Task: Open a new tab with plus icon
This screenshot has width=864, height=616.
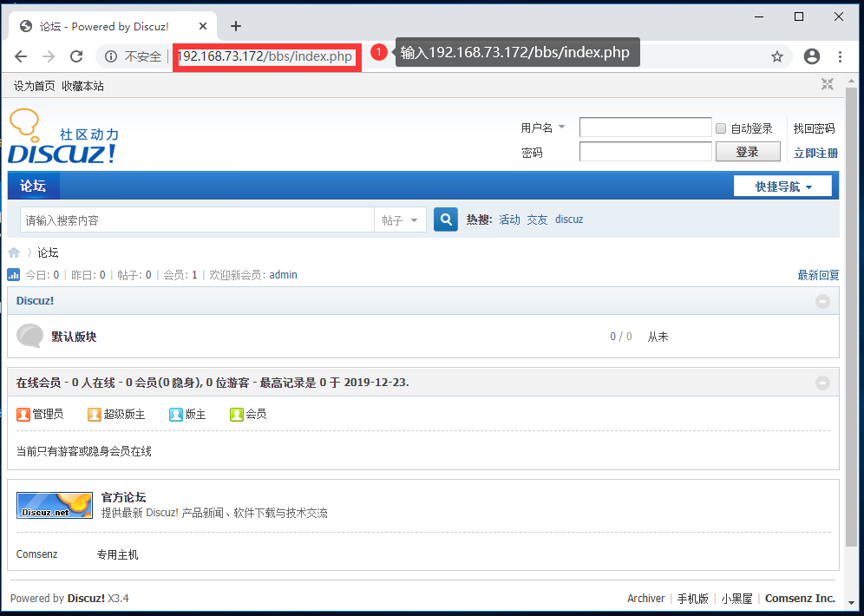Action: click(x=236, y=26)
